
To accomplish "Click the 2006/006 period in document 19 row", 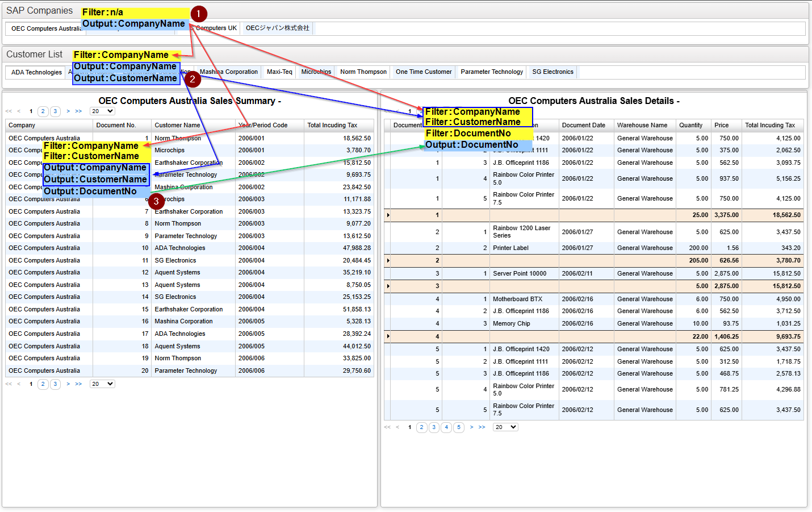I will pos(252,359).
